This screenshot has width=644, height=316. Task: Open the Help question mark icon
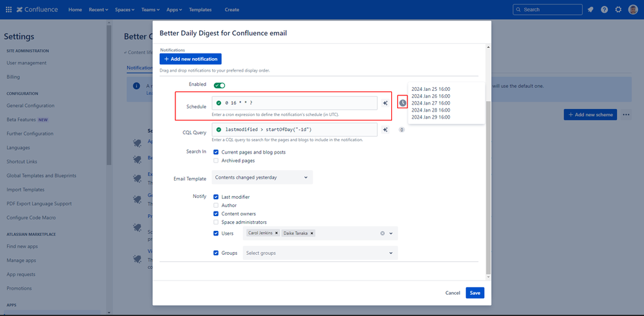[x=604, y=10]
